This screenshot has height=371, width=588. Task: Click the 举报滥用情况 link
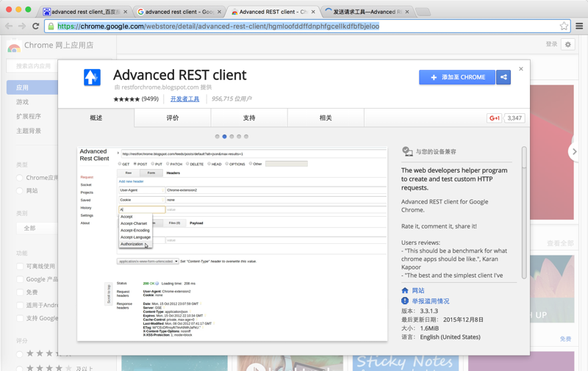pyautogui.click(x=431, y=301)
